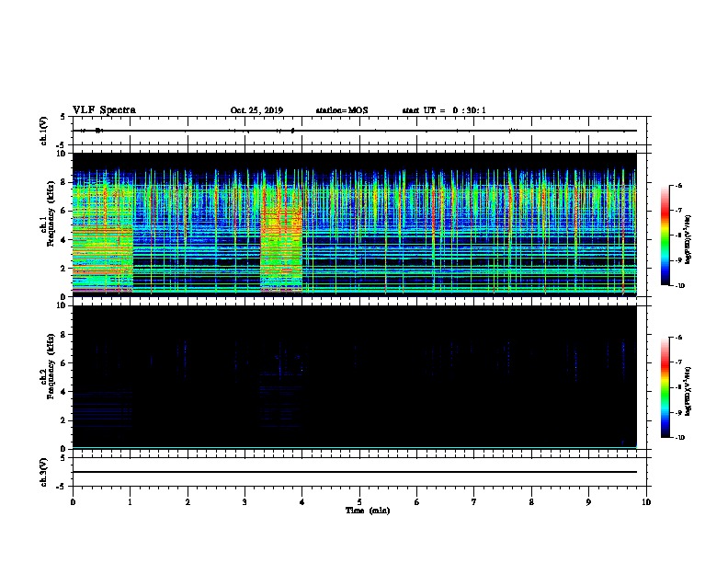Click time axis tick label '0'
728x563 pixels.
tap(73, 502)
